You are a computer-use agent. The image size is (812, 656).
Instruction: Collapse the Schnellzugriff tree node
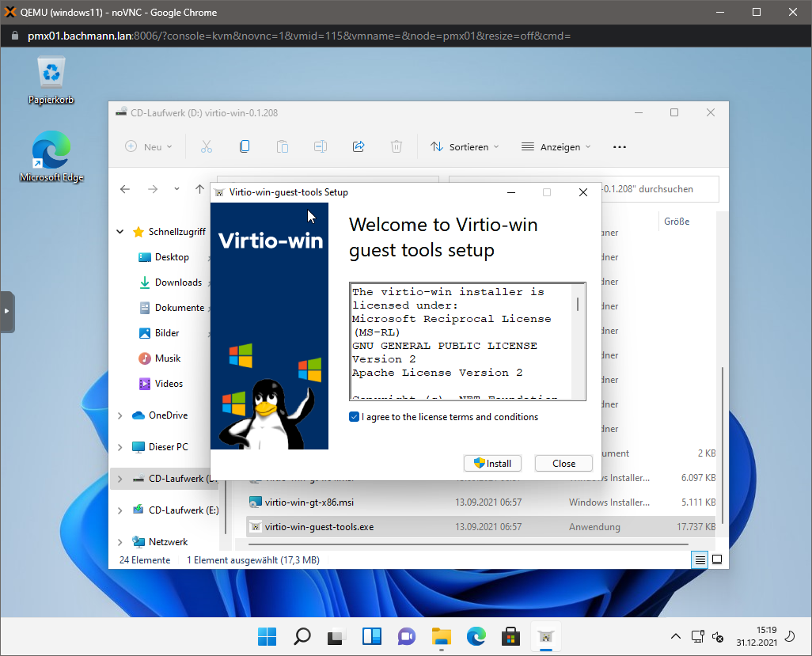(x=120, y=232)
